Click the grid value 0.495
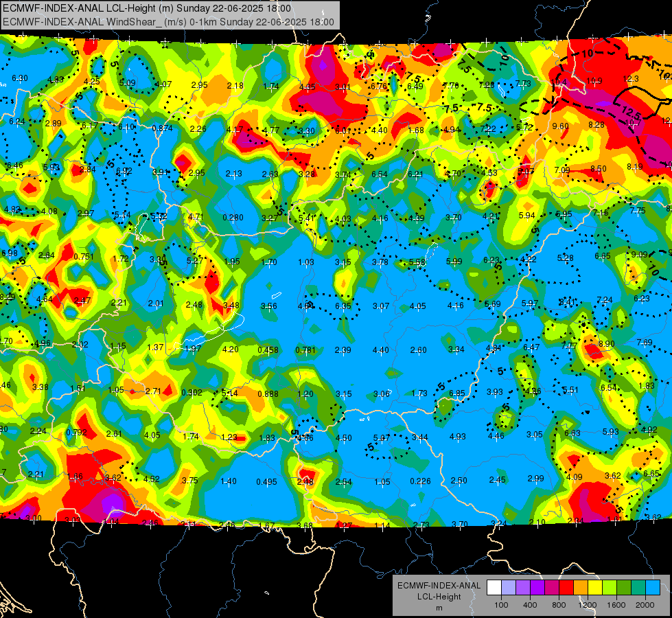The height and width of the screenshot is (618, 672). [x=266, y=482]
